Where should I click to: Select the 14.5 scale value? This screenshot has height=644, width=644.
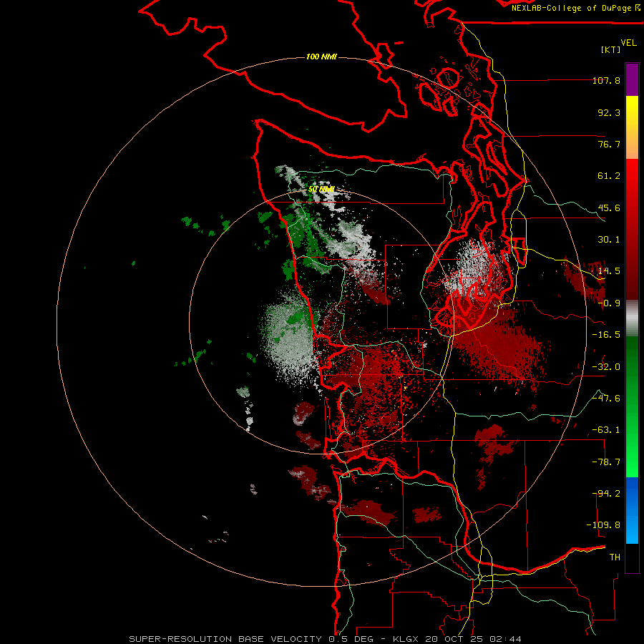point(609,271)
